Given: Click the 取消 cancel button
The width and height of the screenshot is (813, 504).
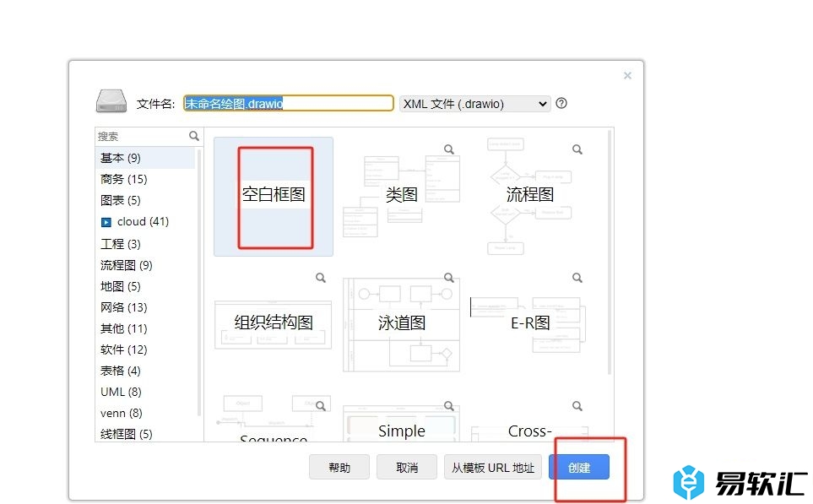Looking at the screenshot, I should point(407,468).
